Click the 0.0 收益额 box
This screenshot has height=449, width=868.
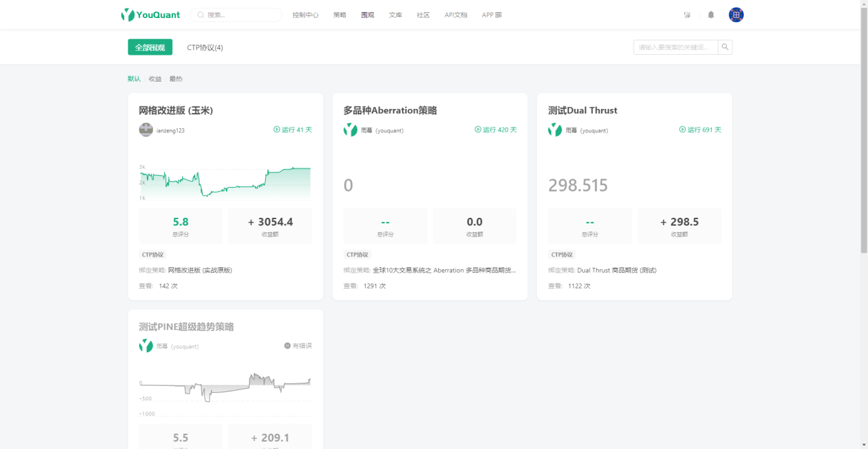click(x=475, y=226)
